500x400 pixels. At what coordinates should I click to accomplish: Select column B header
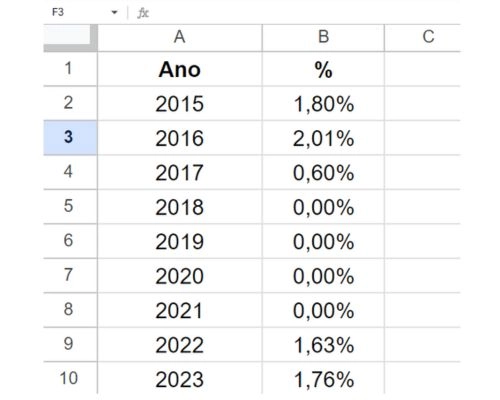323,37
